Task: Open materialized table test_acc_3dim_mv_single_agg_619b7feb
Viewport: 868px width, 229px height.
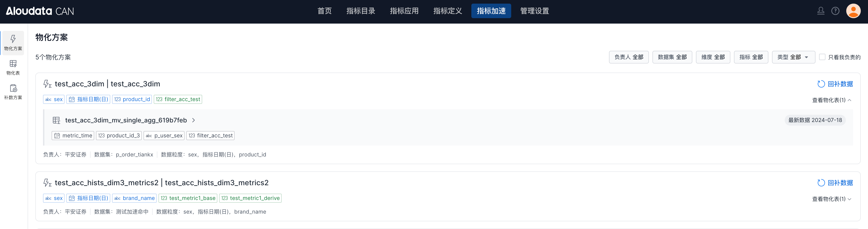Action: [126, 120]
